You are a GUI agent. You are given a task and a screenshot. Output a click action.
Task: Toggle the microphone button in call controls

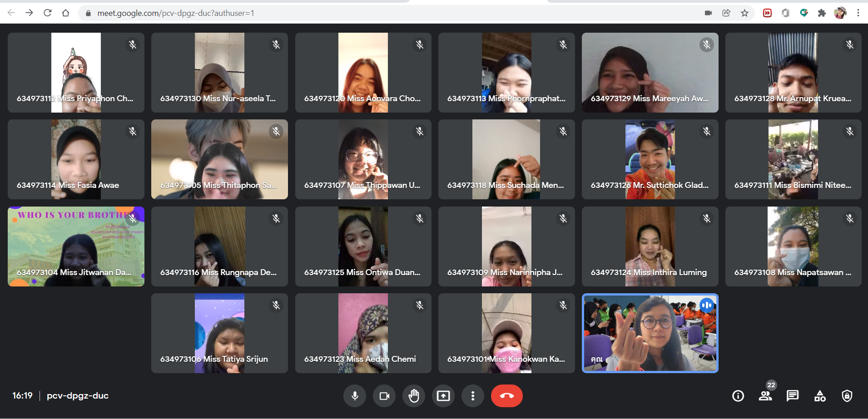pos(355,396)
